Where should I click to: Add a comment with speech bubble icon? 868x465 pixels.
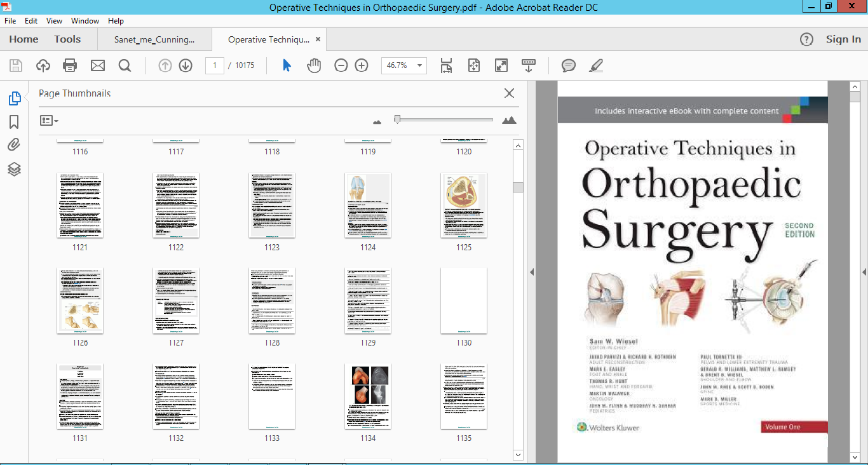(x=569, y=65)
